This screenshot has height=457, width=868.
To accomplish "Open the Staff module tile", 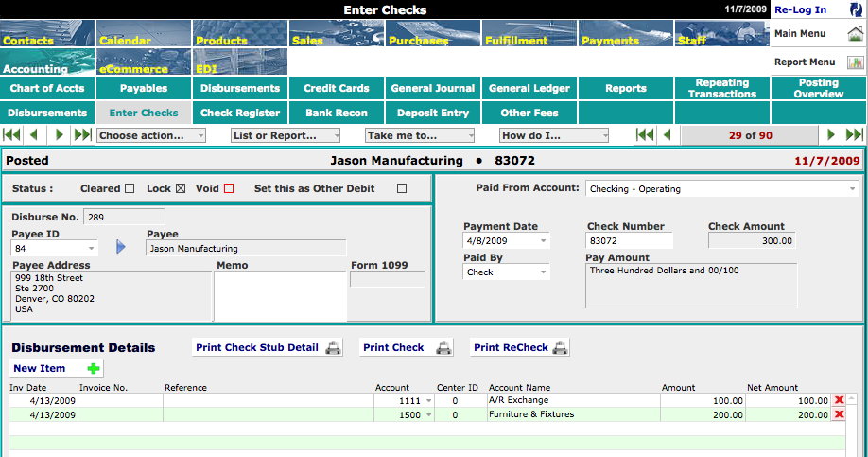I will point(721,33).
